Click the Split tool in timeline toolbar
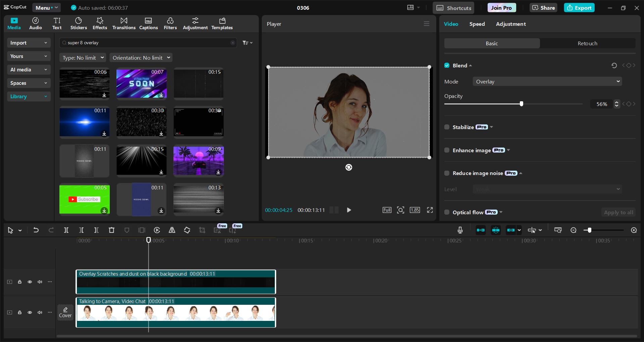 click(x=66, y=230)
